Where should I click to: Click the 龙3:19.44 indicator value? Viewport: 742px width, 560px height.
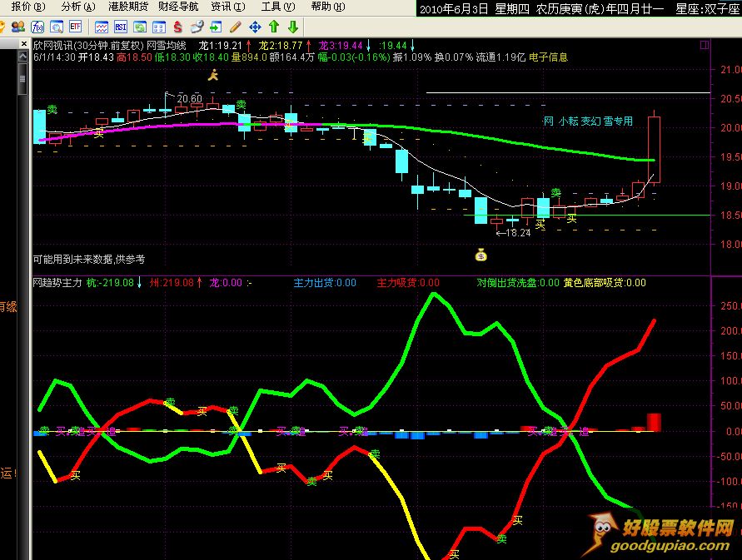tap(341, 46)
